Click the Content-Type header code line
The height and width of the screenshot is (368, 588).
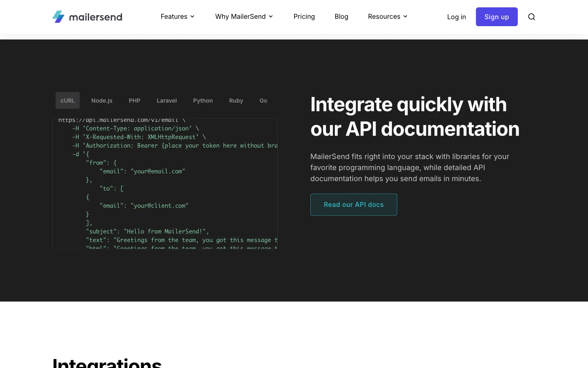tap(136, 128)
